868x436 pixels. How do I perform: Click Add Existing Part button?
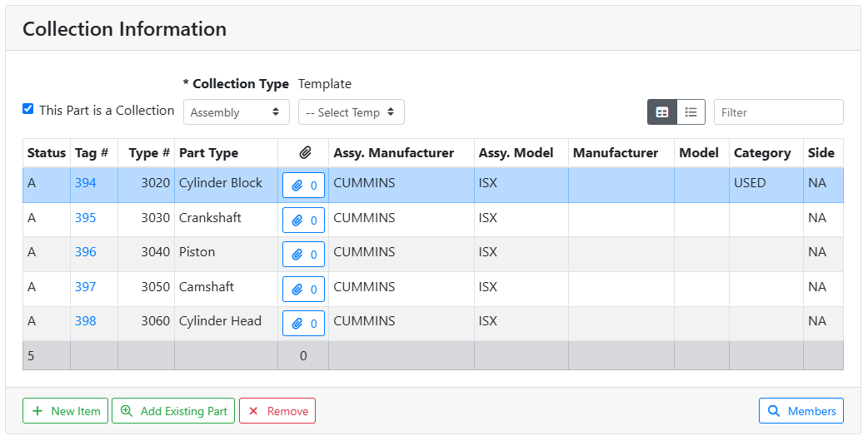point(173,411)
